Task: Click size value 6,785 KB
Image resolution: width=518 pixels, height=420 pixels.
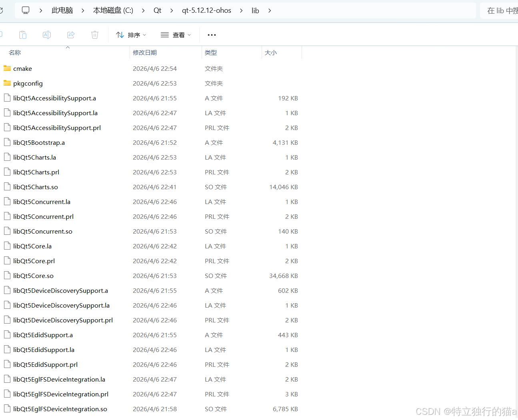Action: pos(285,409)
